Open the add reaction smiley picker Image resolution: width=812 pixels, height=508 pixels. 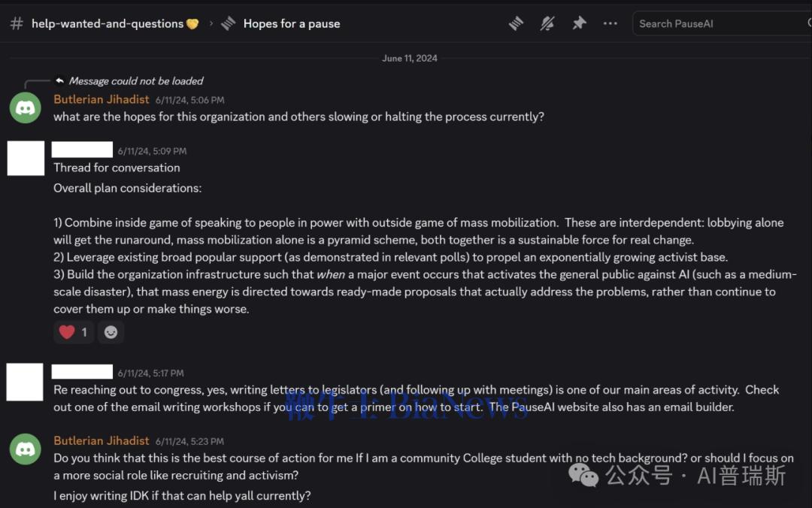point(111,332)
